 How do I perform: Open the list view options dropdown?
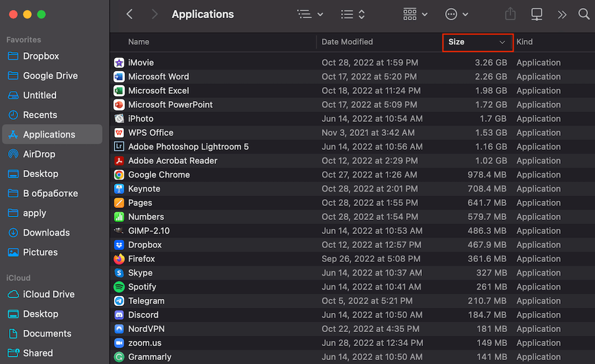point(310,15)
